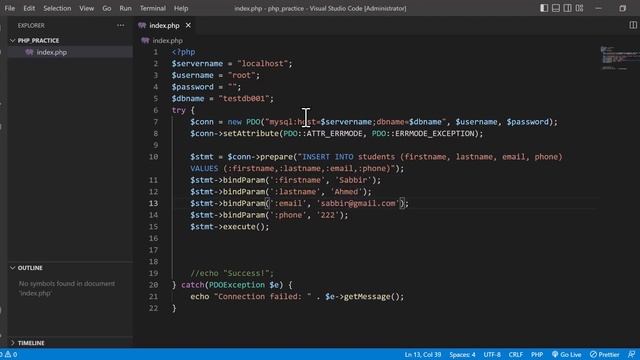Click line number 13 in the gutter
Image resolution: width=640 pixels, height=360 pixels.
153,203
